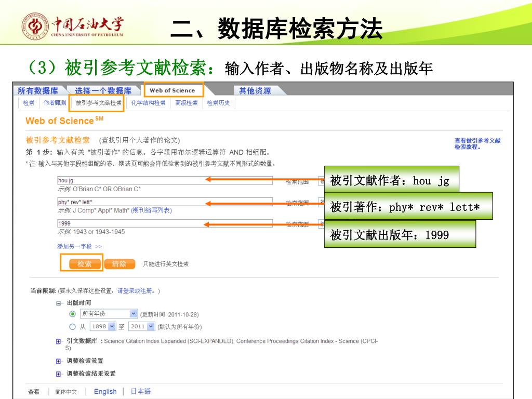The image size is (532, 399).
Task: Open 检索历史 sub-tab
Action: click(218, 103)
